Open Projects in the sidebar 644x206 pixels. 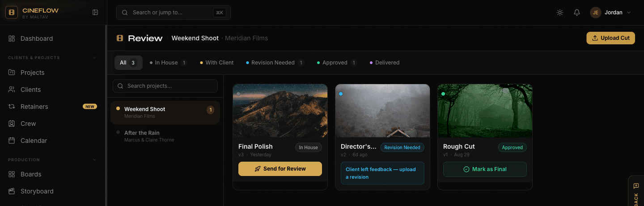pyautogui.click(x=53, y=73)
